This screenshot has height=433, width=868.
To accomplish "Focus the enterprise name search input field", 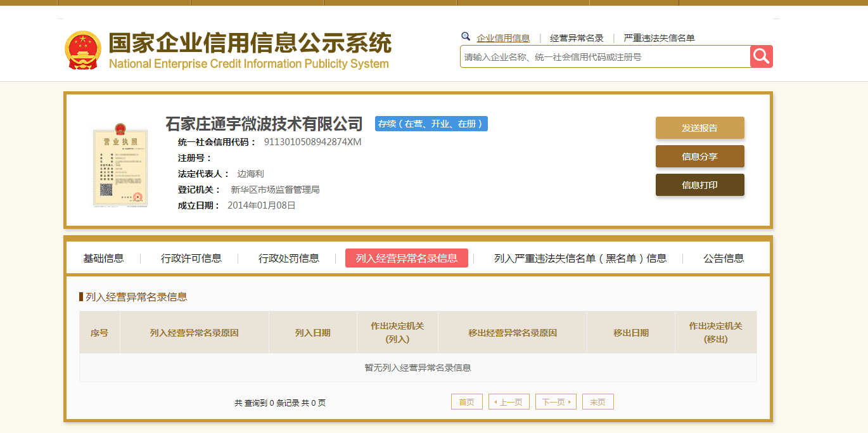I will (605, 56).
